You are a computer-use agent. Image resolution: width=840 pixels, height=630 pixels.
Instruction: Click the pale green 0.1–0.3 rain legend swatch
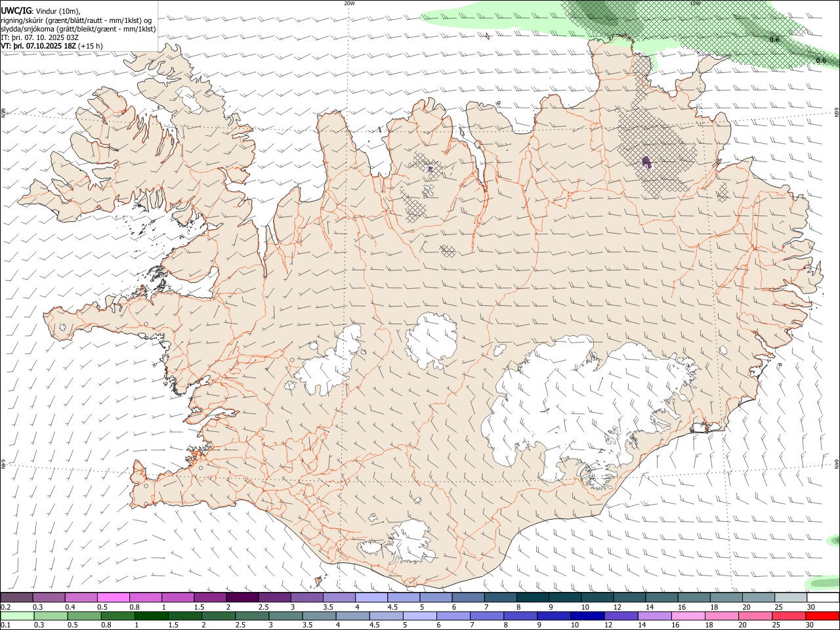16,616
